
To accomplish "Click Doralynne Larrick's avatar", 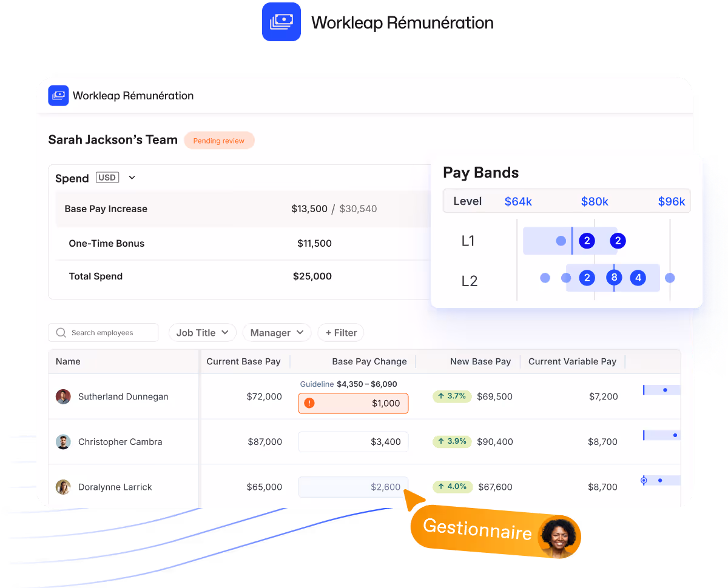I will pyautogui.click(x=63, y=487).
